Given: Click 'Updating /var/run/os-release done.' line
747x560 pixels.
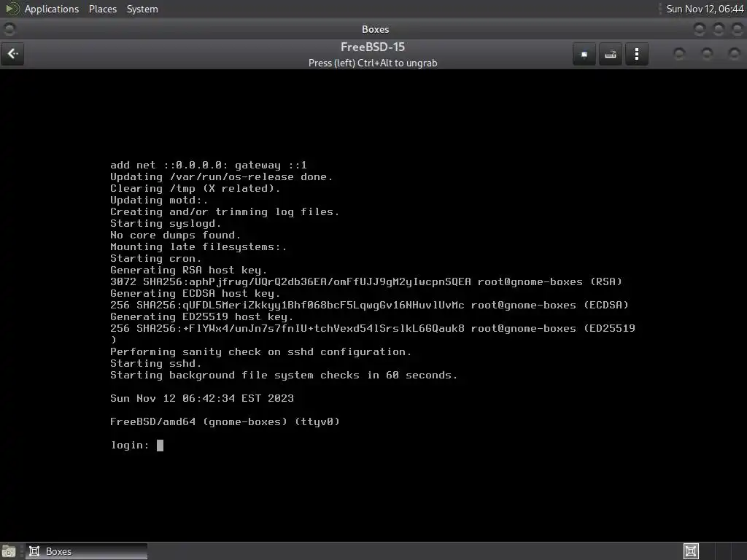Looking at the screenshot, I should click(x=222, y=176).
